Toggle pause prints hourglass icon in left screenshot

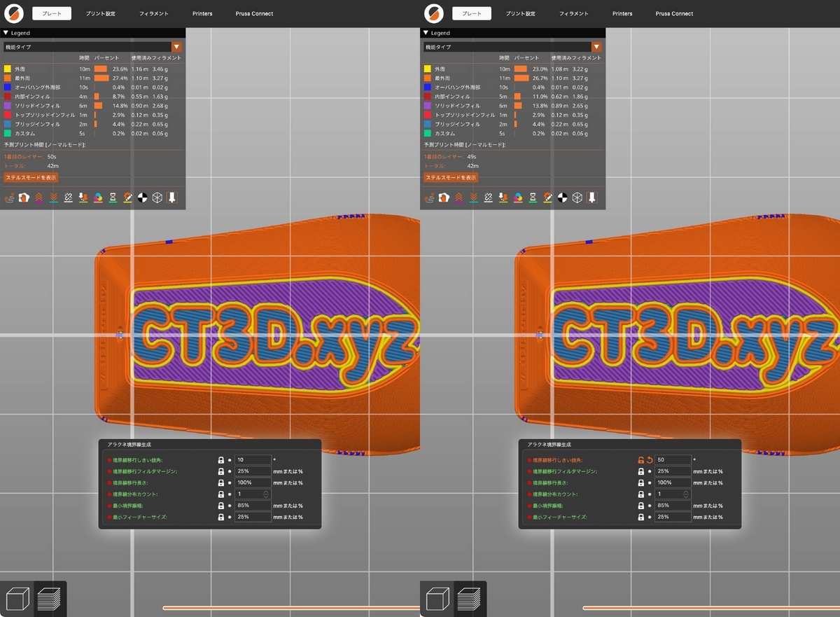(x=113, y=197)
